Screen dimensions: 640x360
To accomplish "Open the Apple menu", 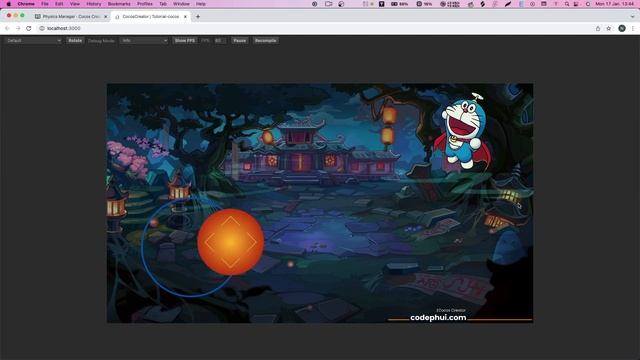I will tap(9, 4).
